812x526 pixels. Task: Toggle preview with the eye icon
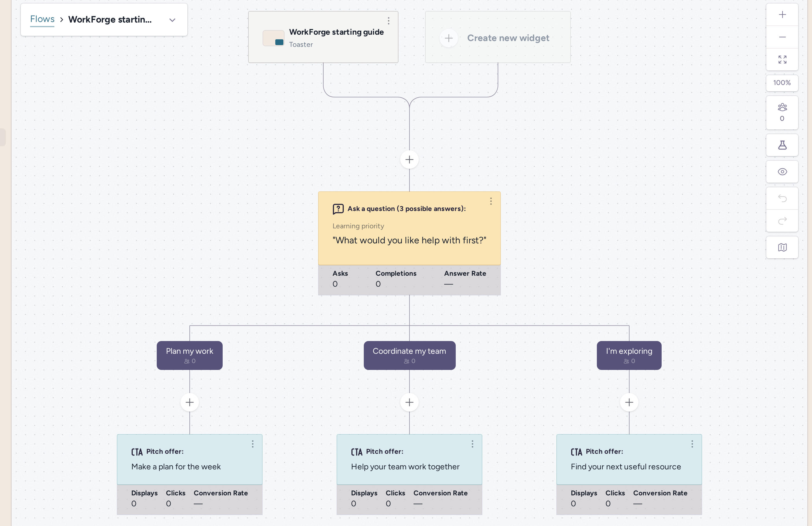[x=782, y=172]
